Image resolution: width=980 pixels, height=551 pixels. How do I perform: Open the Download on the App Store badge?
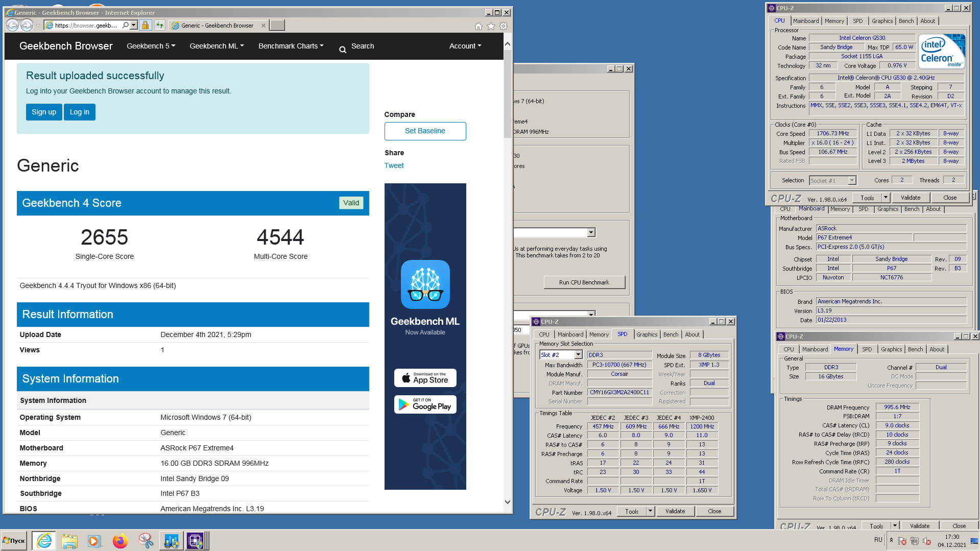point(425,378)
